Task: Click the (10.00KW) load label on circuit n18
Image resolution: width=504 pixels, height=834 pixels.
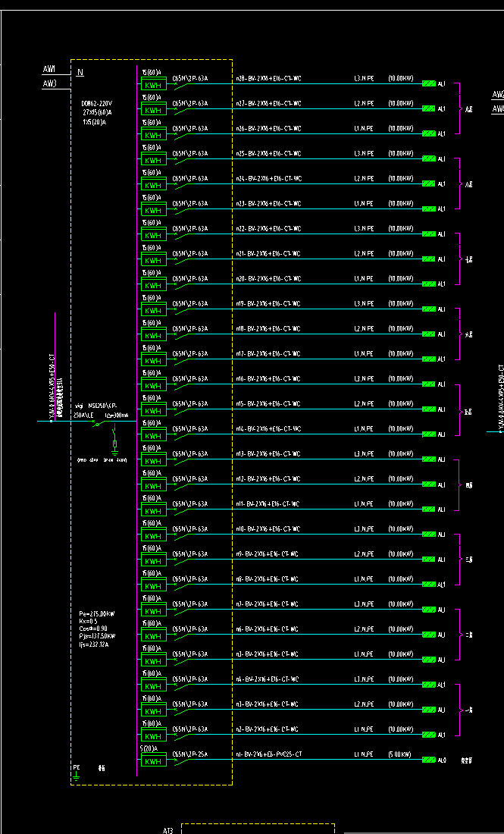Action: click(x=400, y=329)
